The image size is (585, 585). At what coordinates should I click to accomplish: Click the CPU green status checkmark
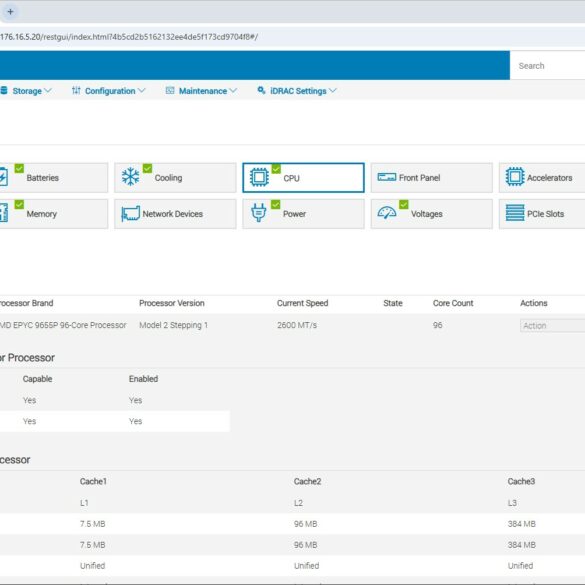tap(276, 169)
